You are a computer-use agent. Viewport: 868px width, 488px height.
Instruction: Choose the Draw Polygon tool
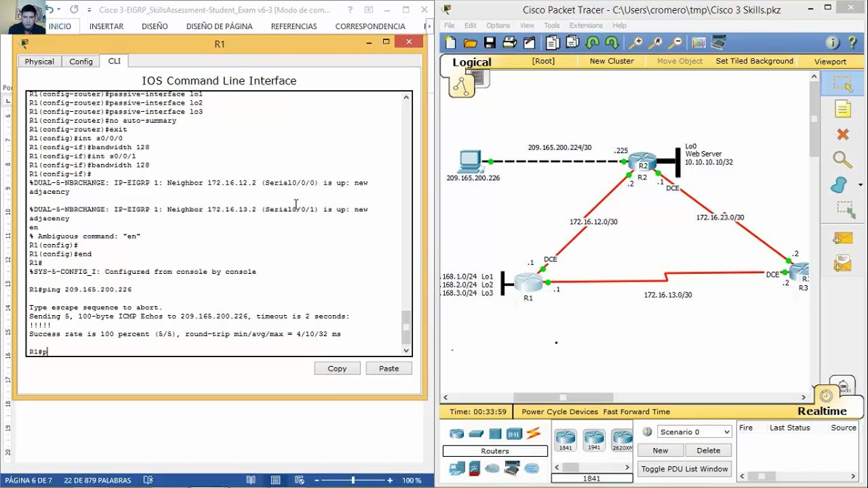click(x=840, y=185)
